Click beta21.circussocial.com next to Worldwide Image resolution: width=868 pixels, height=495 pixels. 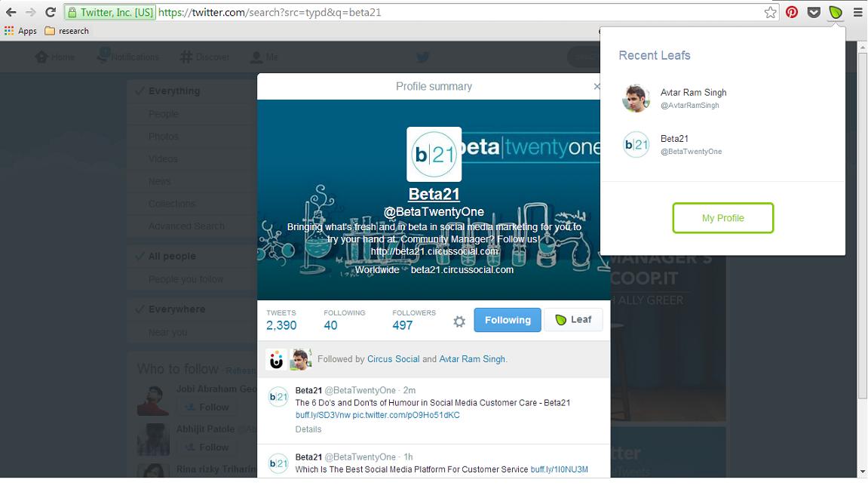point(462,270)
